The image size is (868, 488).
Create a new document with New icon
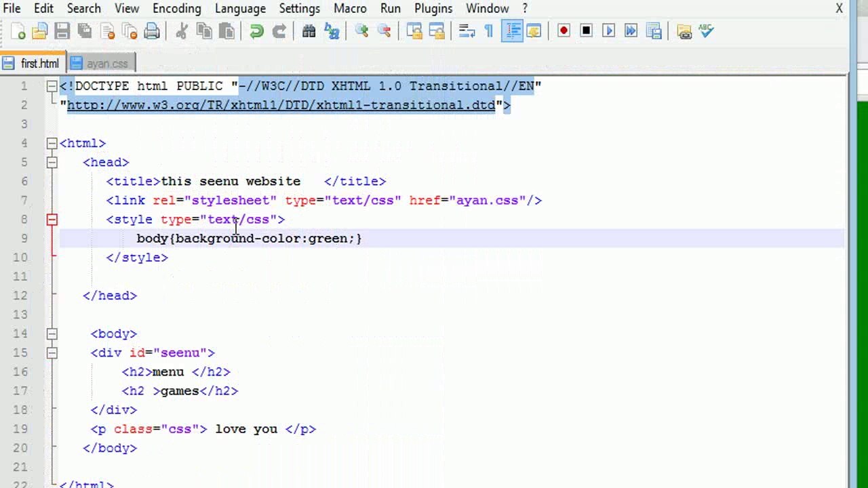(18, 31)
